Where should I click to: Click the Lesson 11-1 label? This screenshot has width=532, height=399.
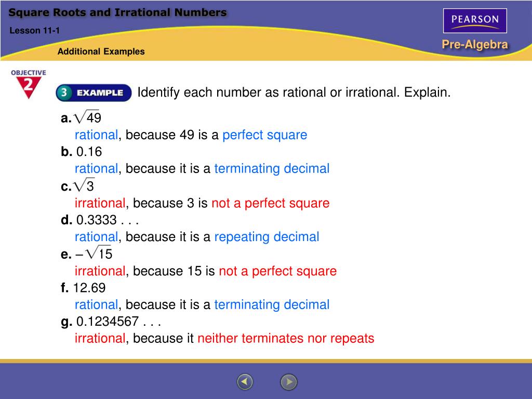(x=35, y=31)
